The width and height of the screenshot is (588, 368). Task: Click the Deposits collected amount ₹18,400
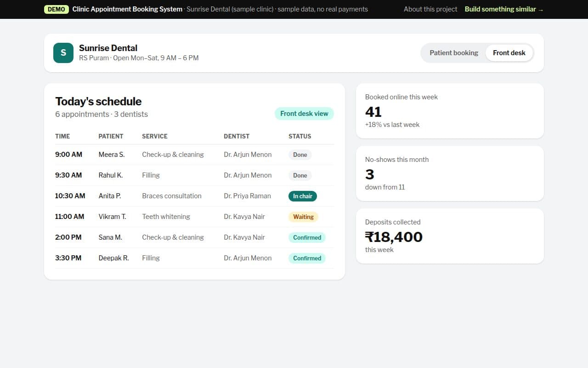coord(394,237)
